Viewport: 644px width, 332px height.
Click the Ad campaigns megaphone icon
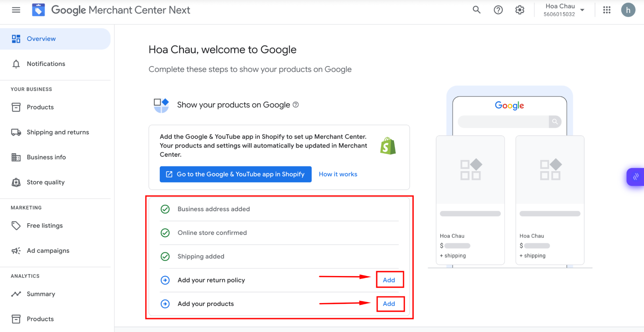pos(16,251)
